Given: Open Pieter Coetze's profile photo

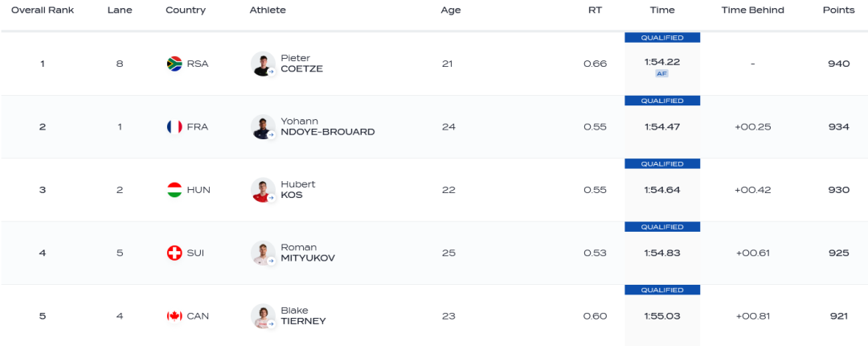Looking at the screenshot, I should (x=263, y=64).
